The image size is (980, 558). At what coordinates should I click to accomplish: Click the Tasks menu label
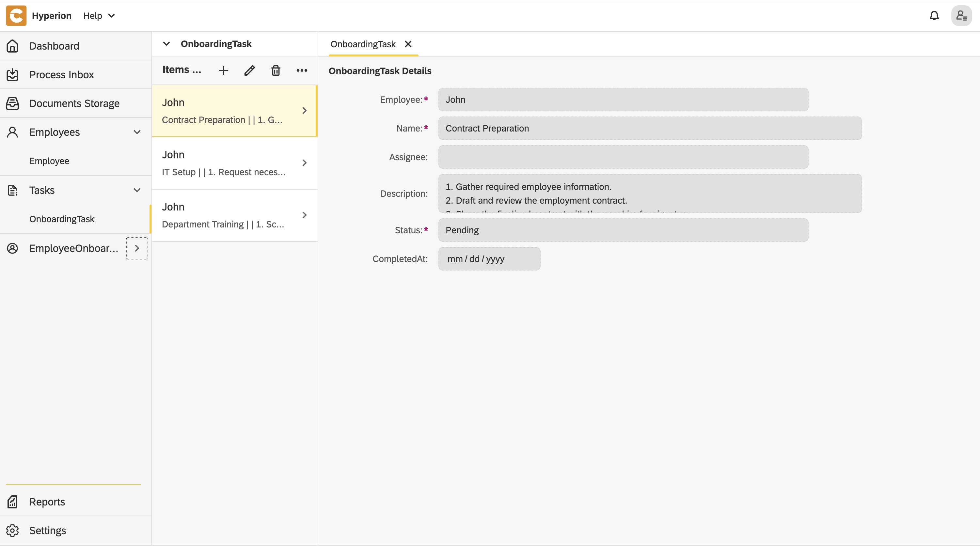pos(42,190)
